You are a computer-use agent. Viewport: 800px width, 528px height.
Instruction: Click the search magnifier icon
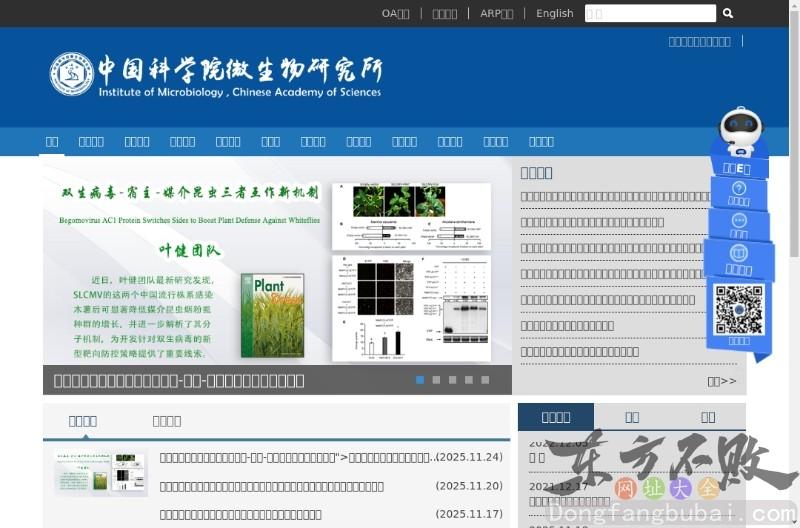(x=728, y=13)
